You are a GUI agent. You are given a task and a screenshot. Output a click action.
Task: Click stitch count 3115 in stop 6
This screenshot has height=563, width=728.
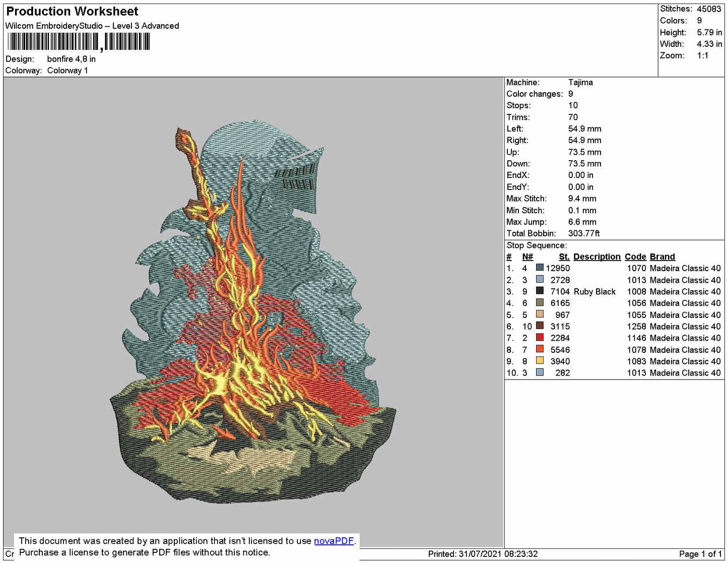point(560,326)
